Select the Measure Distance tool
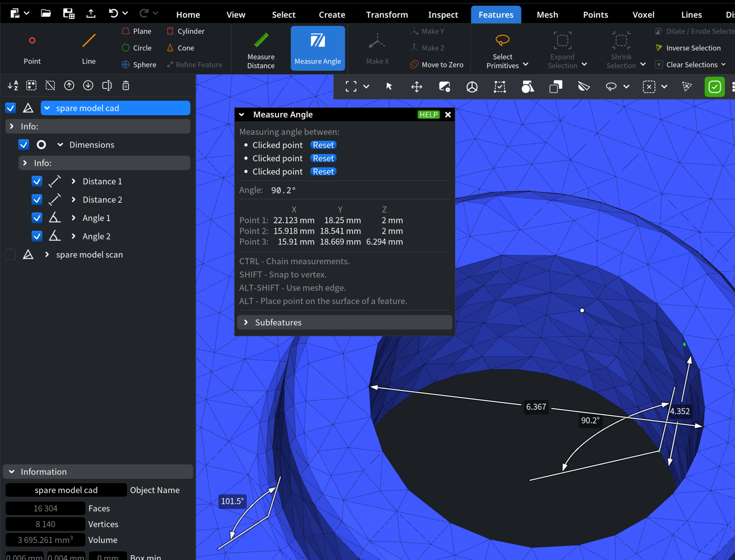Image resolution: width=735 pixels, height=560 pixels. [x=261, y=48]
